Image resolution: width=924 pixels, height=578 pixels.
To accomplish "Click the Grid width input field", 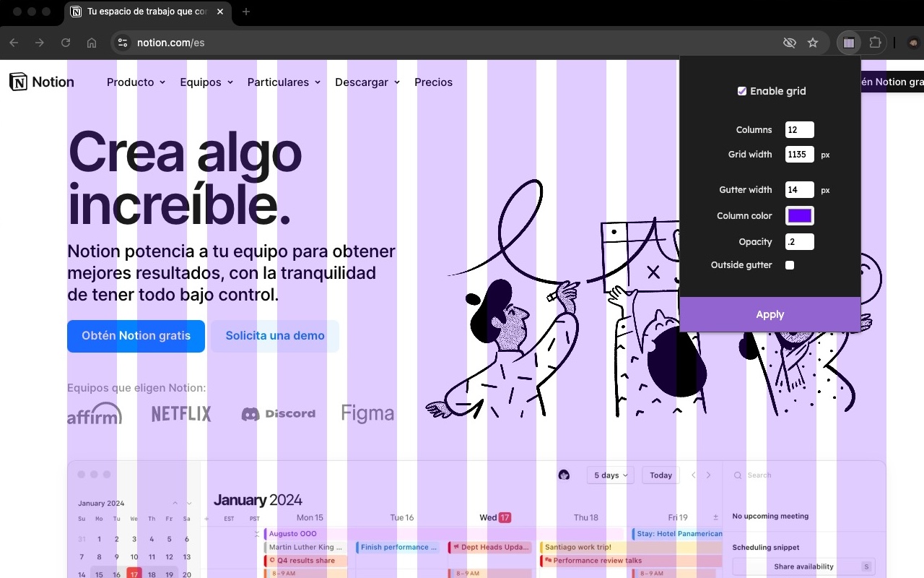I will pyautogui.click(x=800, y=155).
